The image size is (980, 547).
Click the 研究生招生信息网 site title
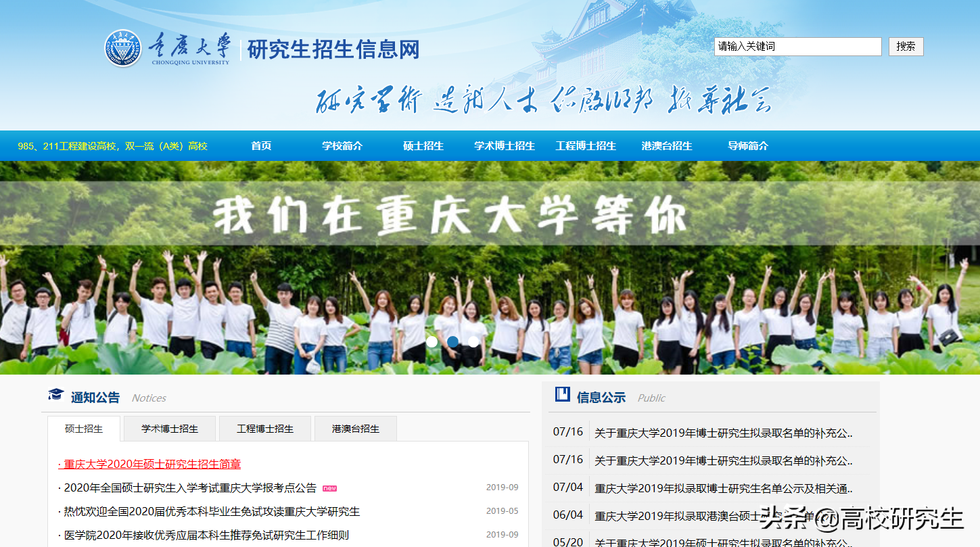click(333, 49)
